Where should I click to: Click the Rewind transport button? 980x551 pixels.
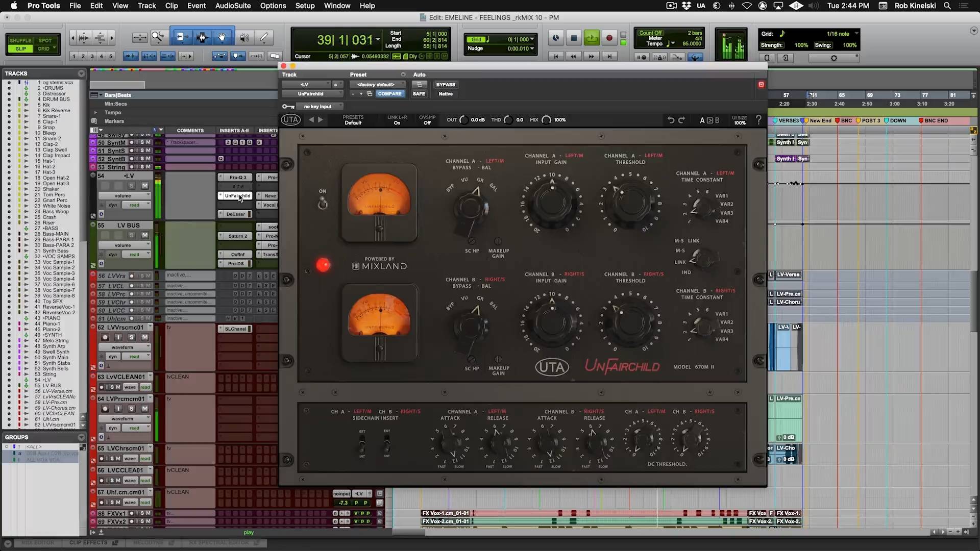tap(573, 57)
